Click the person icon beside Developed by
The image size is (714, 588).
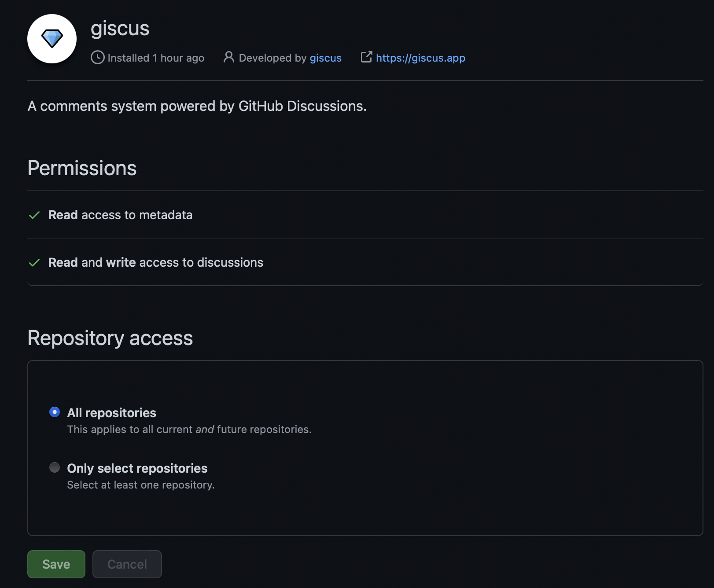pyautogui.click(x=228, y=57)
